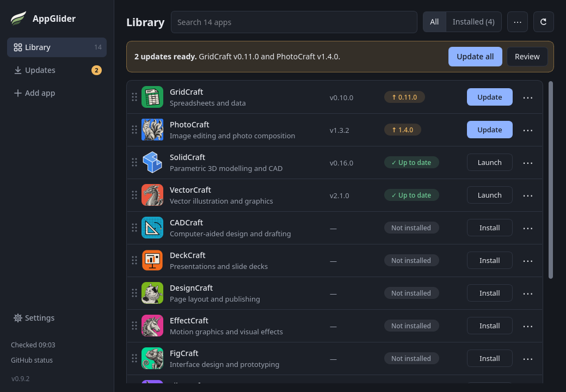
Task: Click the EffectCraft unicorn icon
Action: point(152,326)
